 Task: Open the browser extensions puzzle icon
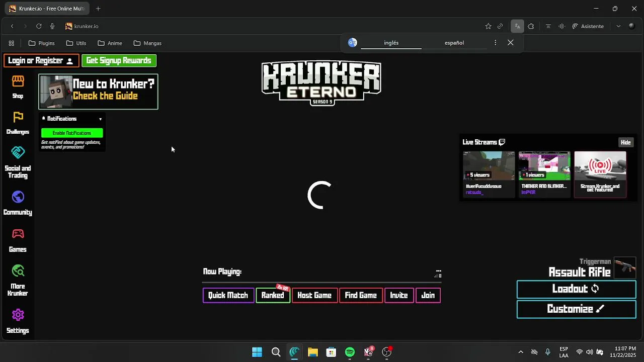coord(531,26)
